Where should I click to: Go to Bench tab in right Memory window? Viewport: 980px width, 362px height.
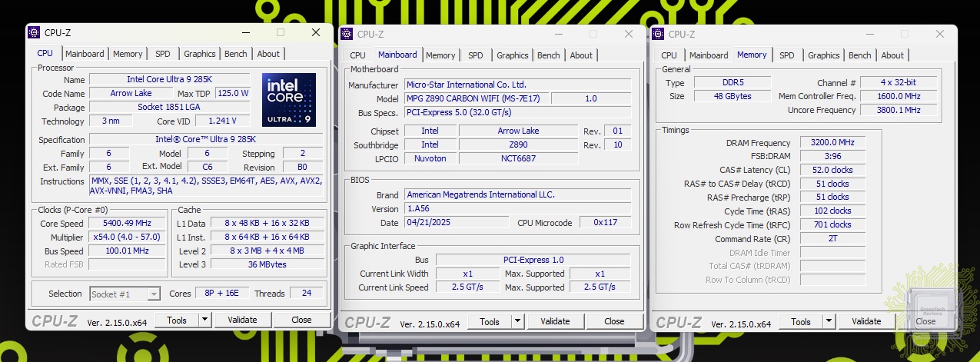[x=860, y=55]
